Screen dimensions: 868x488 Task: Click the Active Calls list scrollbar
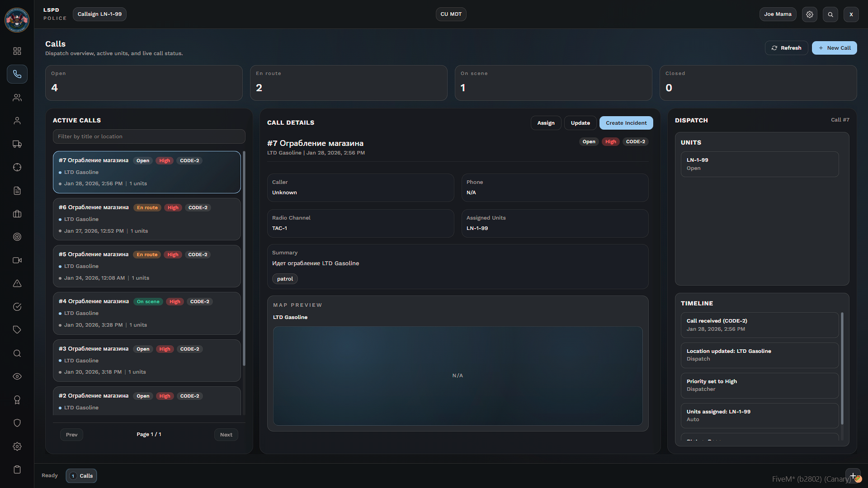[244, 258]
